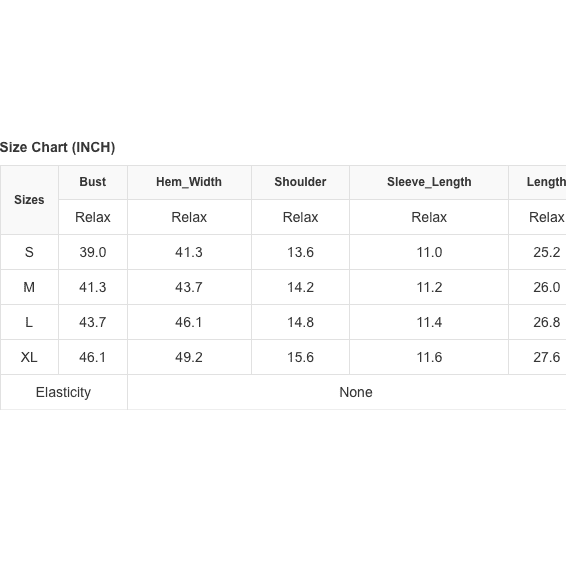Screen dimensions: 566x566
Task: Click Relax label under Shoulder
Action: click(300, 217)
